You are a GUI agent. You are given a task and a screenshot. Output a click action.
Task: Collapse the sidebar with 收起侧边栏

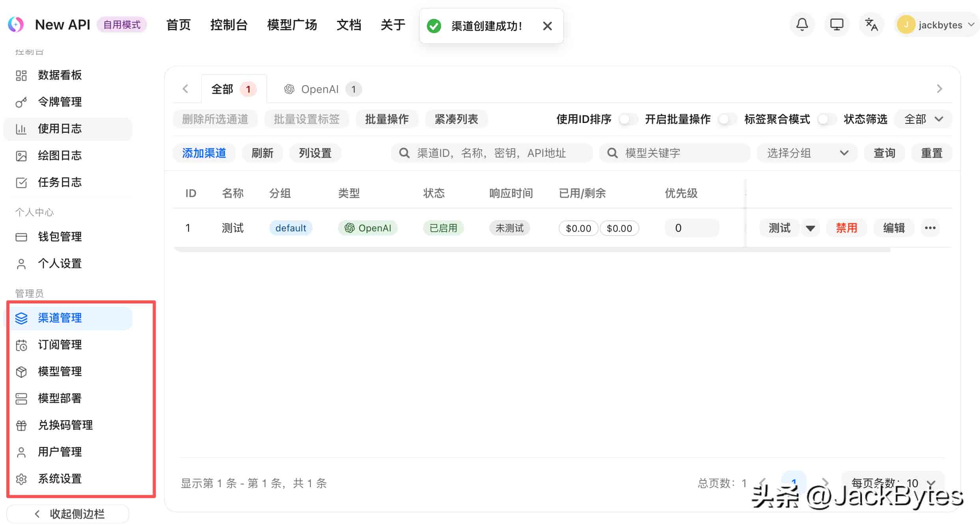[68, 514]
